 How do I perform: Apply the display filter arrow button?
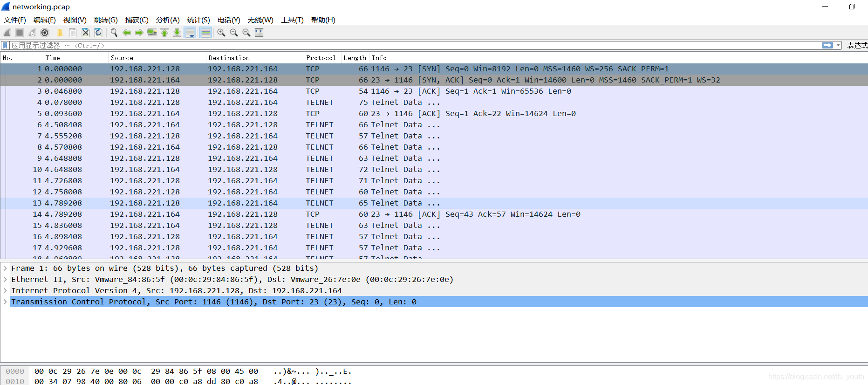(x=827, y=45)
